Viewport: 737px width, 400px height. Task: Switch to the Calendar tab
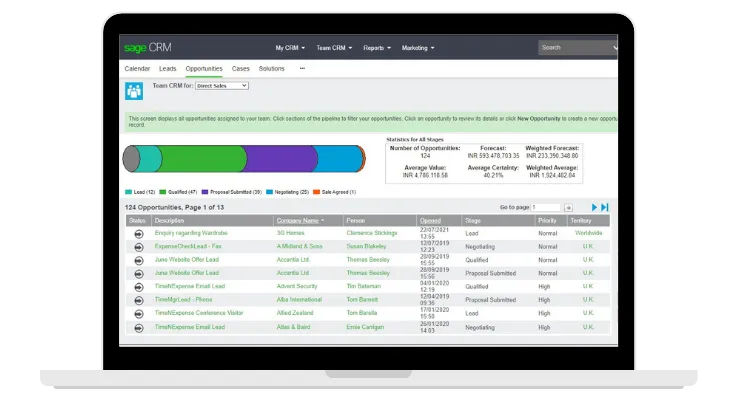137,69
